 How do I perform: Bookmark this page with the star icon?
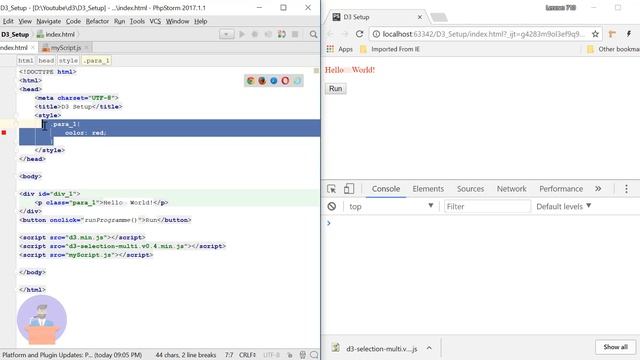(x=595, y=34)
